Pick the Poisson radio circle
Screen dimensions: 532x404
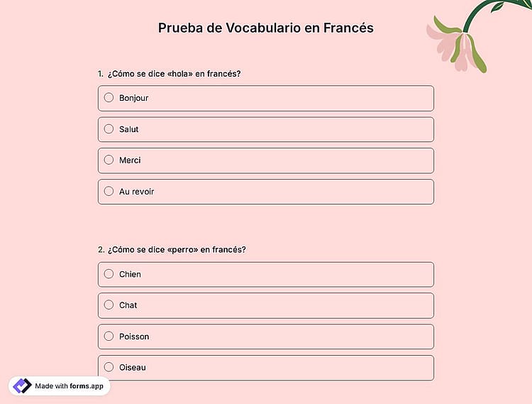[x=109, y=336]
